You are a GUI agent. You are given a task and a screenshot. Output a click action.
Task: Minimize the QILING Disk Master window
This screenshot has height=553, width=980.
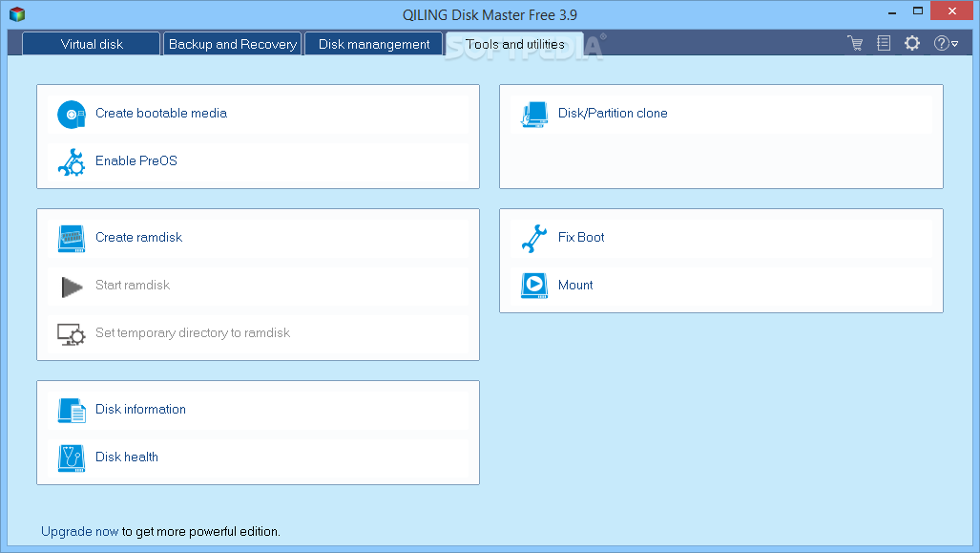(892, 11)
